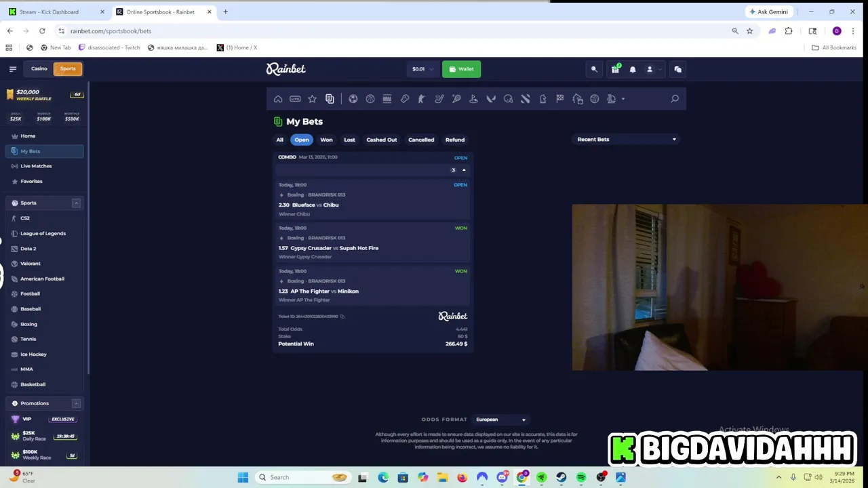The width and height of the screenshot is (868, 488).
Task: Open Discord from the taskbar
Action: pyautogui.click(x=502, y=477)
